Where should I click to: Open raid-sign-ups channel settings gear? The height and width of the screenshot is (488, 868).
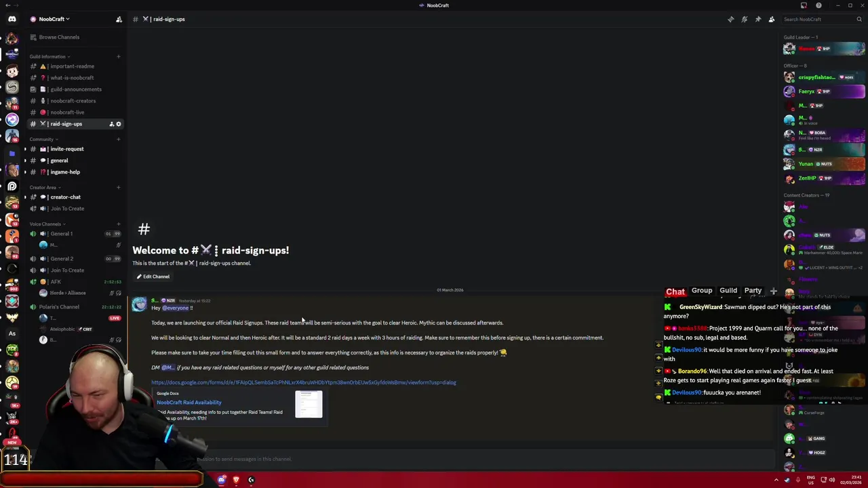point(119,124)
